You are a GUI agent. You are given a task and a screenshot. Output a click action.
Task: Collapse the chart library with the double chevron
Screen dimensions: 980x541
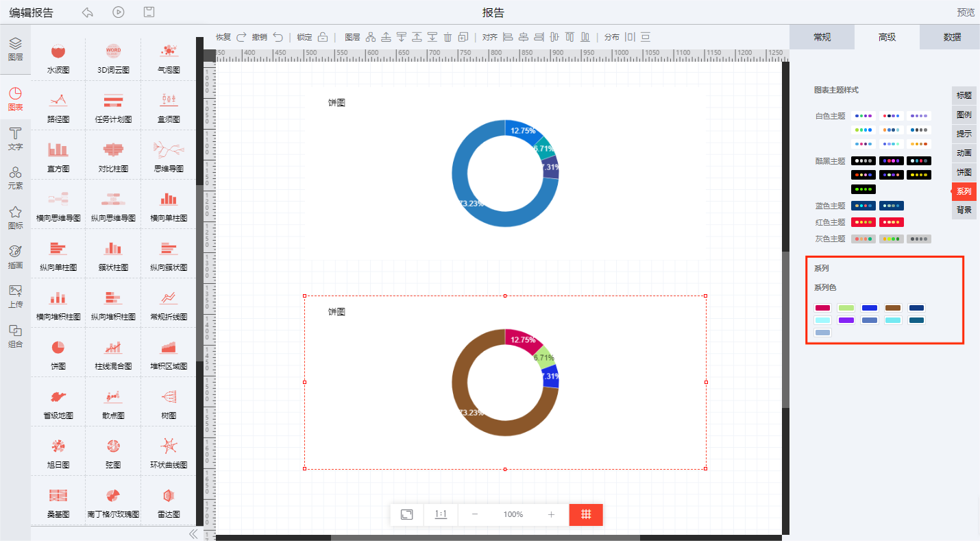[193, 533]
